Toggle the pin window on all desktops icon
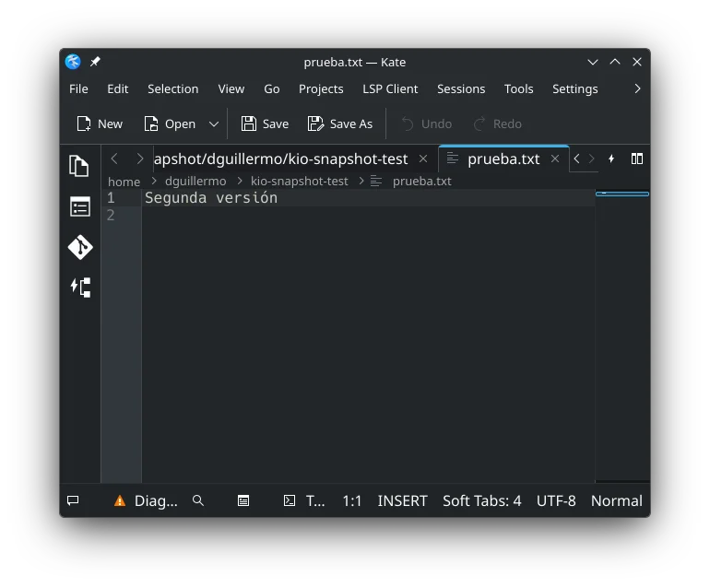710x588 pixels. pos(95,62)
